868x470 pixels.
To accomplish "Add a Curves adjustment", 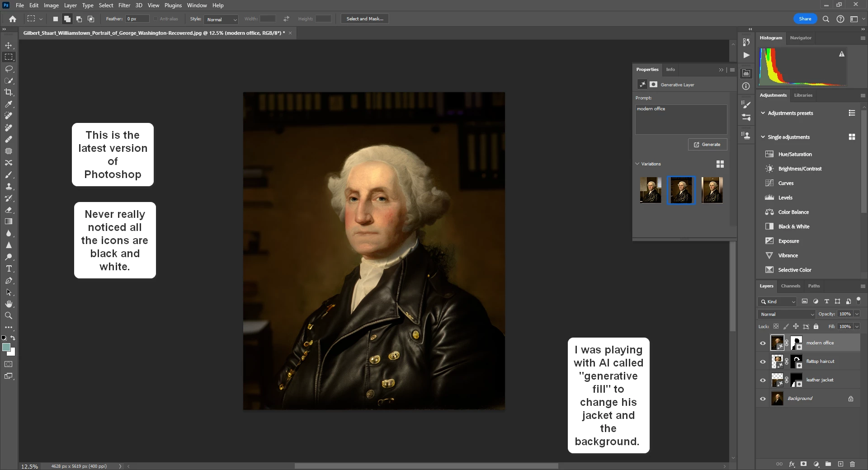I will pos(786,183).
